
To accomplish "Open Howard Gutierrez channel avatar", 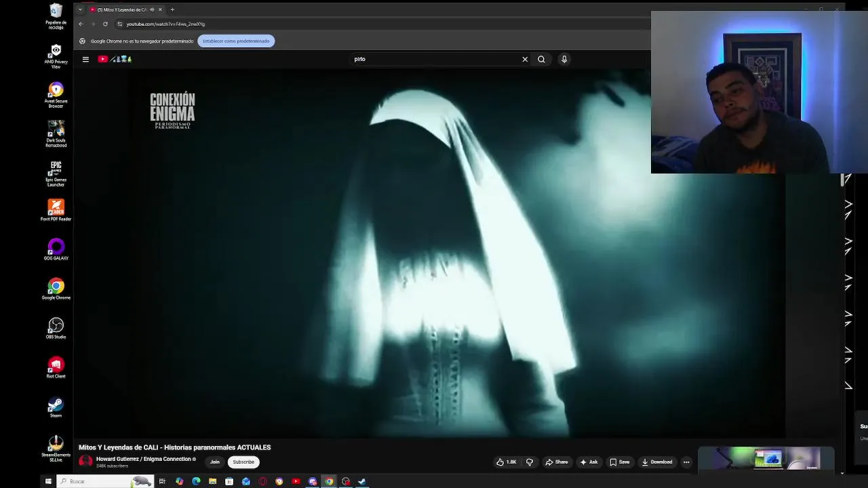I will (85, 462).
